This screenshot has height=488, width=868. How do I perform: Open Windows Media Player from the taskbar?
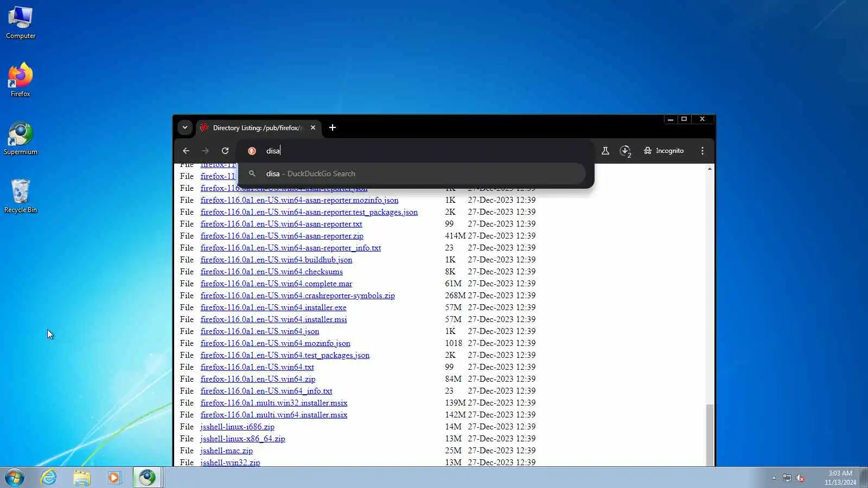(114, 478)
